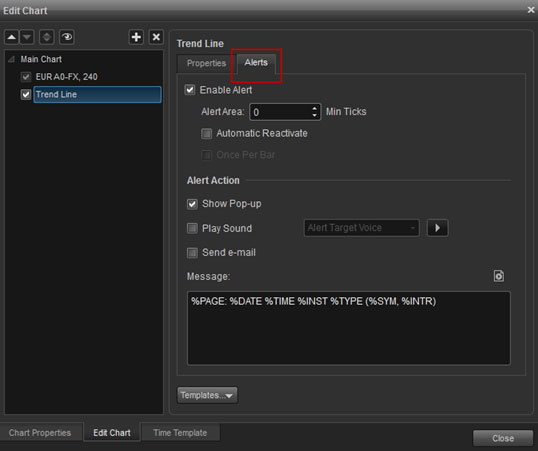Add a new item with plus icon

[x=136, y=37]
